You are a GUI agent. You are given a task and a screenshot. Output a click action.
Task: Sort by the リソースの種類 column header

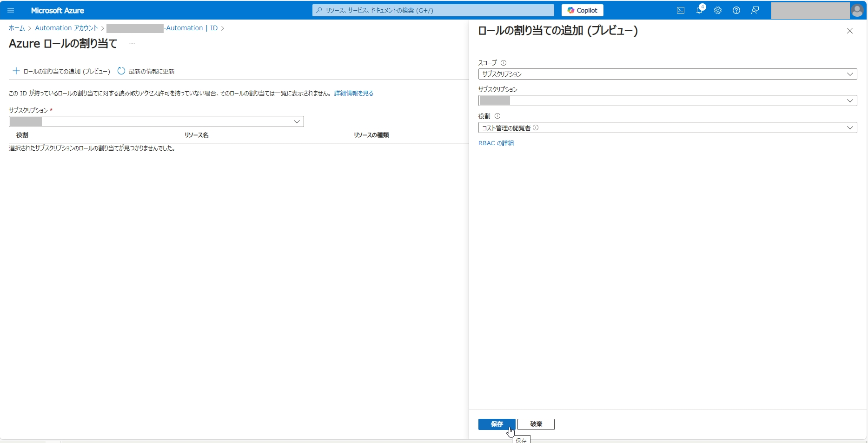tap(371, 135)
